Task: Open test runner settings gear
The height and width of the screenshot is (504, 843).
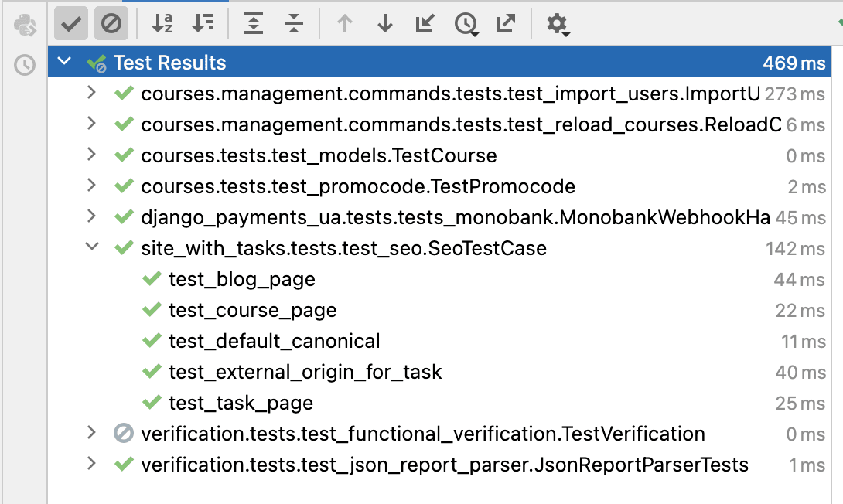Action: click(x=558, y=25)
